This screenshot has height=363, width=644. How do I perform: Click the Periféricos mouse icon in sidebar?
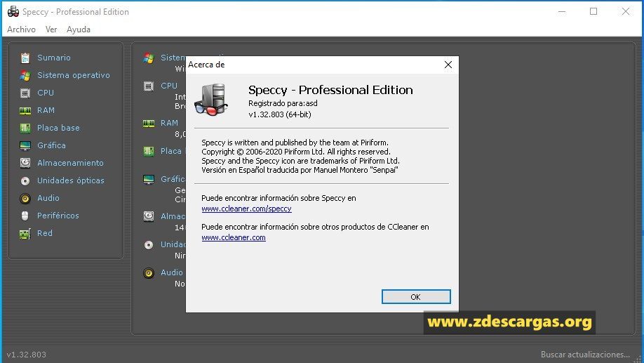tap(25, 216)
